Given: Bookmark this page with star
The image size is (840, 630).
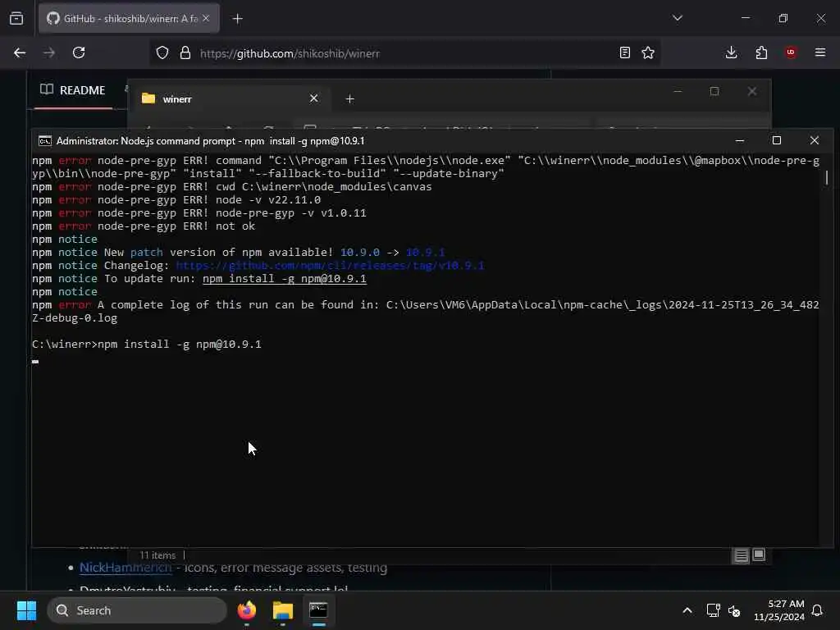Looking at the screenshot, I should point(648,52).
